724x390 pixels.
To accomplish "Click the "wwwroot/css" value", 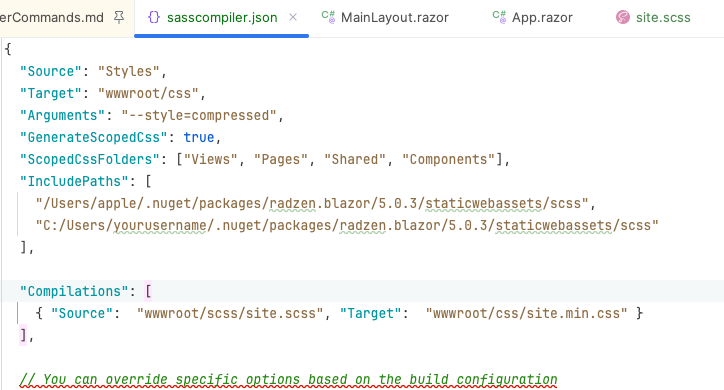I will pos(148,94).
